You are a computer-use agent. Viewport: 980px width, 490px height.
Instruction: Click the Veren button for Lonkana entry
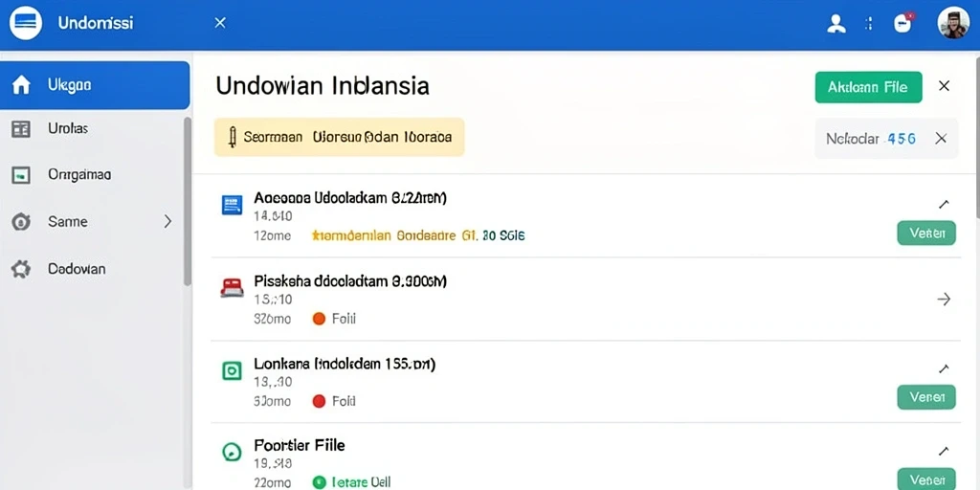pyautogui.click(x=926, y=397)
